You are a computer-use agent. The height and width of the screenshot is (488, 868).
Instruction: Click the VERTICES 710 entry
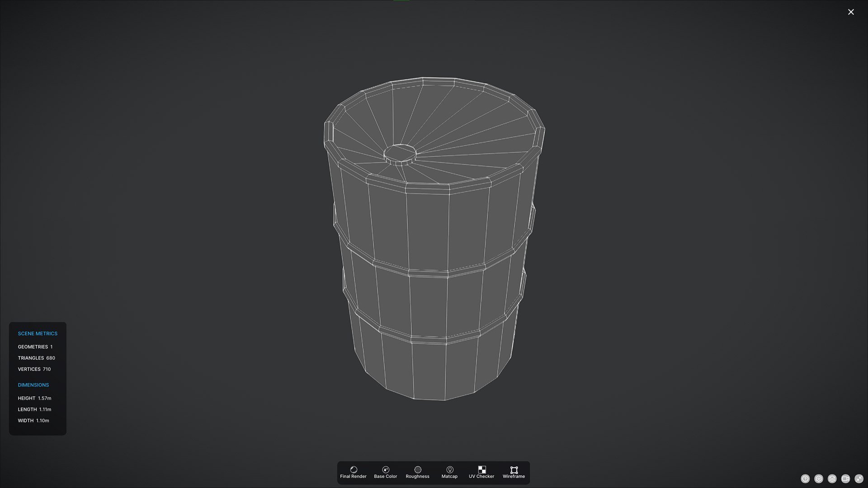(34, 369)
